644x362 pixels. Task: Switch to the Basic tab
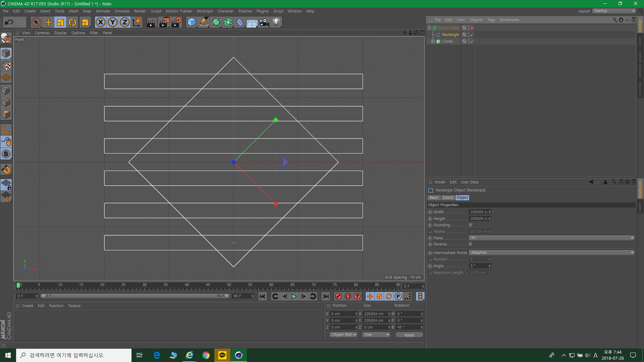(434, 197)
